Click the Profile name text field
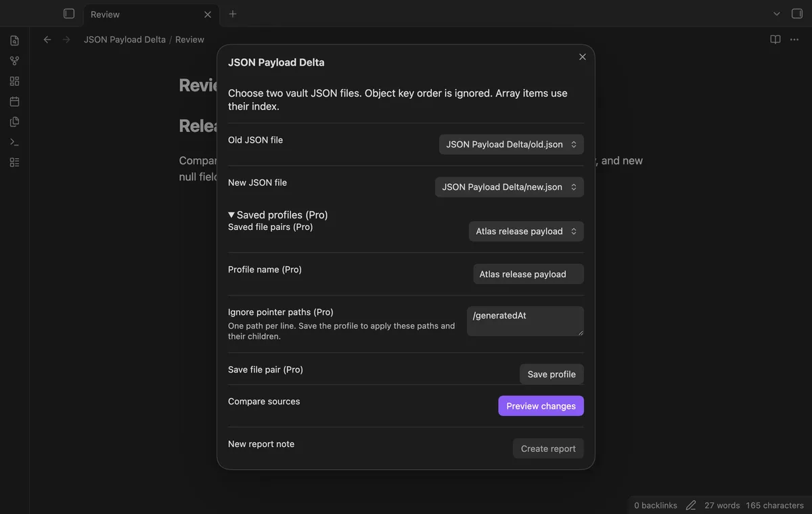The height and width of the screenshot is (514, 812). [x=528, y=274]
